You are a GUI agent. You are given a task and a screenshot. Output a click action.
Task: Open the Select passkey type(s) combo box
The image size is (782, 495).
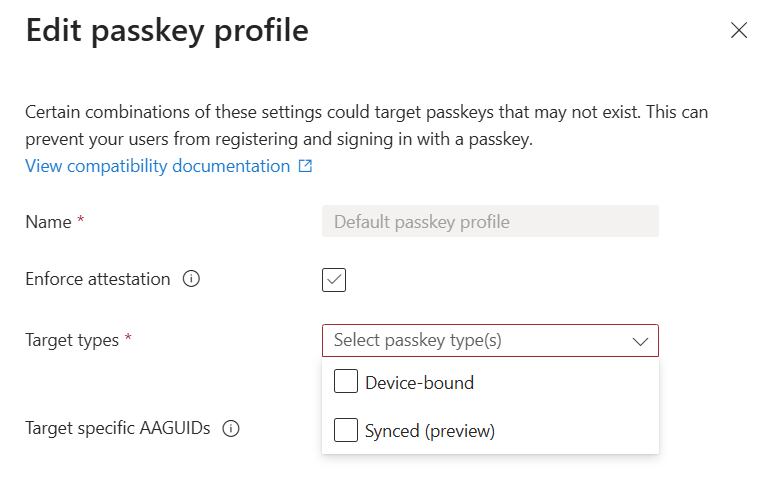click(480, 340)
